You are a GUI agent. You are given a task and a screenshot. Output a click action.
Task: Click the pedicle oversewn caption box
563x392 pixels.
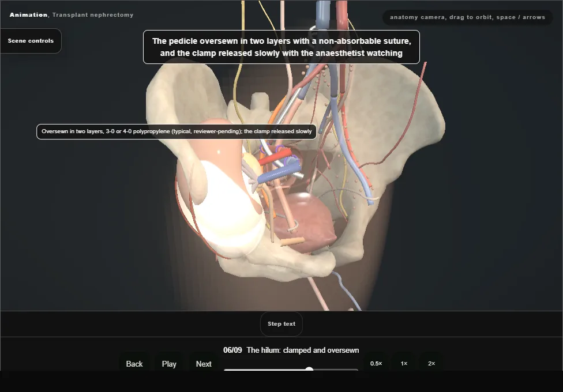281,47
